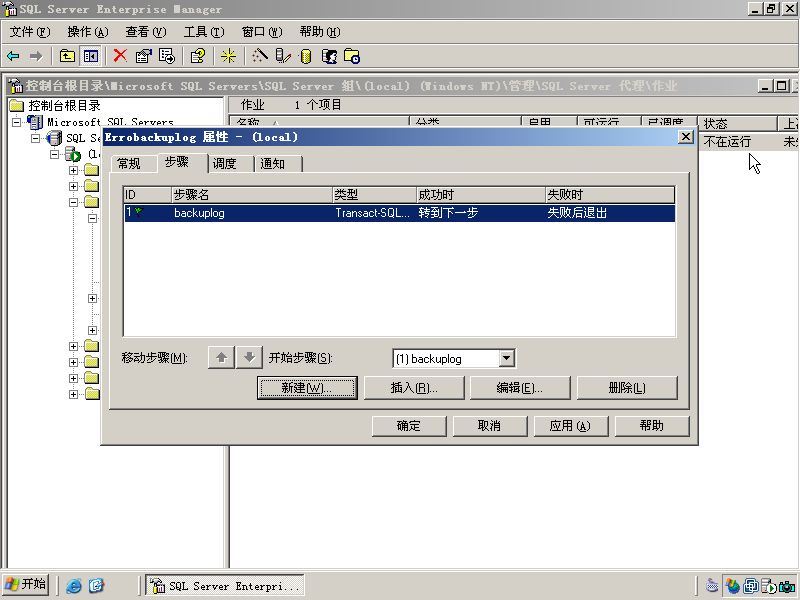Collapse the Microsoft SQL Servers tree node
This screenshot has width=800, height=600.
[17, 122]
